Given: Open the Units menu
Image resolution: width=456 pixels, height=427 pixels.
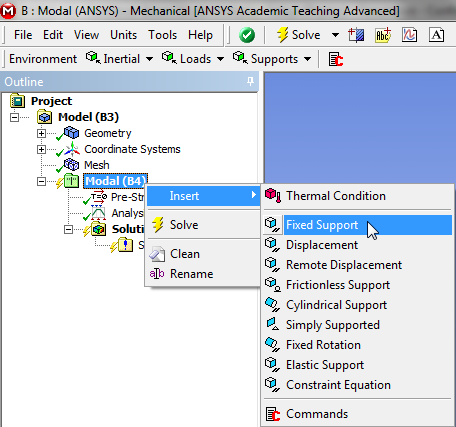Looking at the screenshot, I should pyautogui.click(x=123, y=35).
